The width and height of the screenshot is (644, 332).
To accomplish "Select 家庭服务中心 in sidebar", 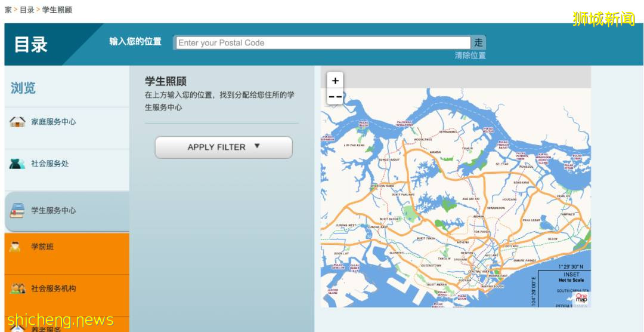I will [x=54, y=122].
